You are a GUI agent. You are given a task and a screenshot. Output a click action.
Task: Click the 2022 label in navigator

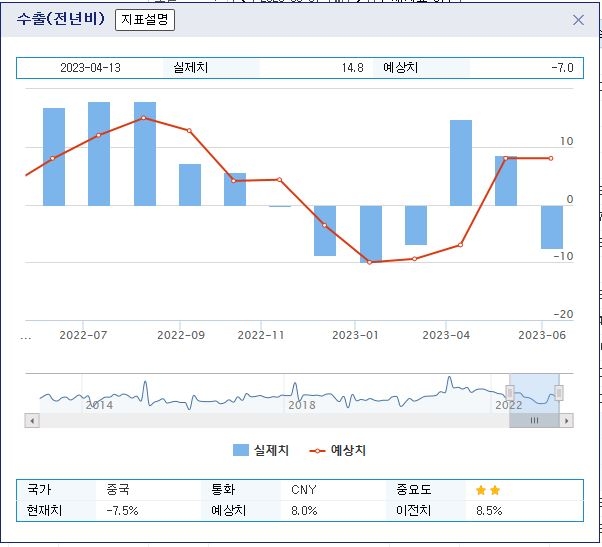coord(509,405)
